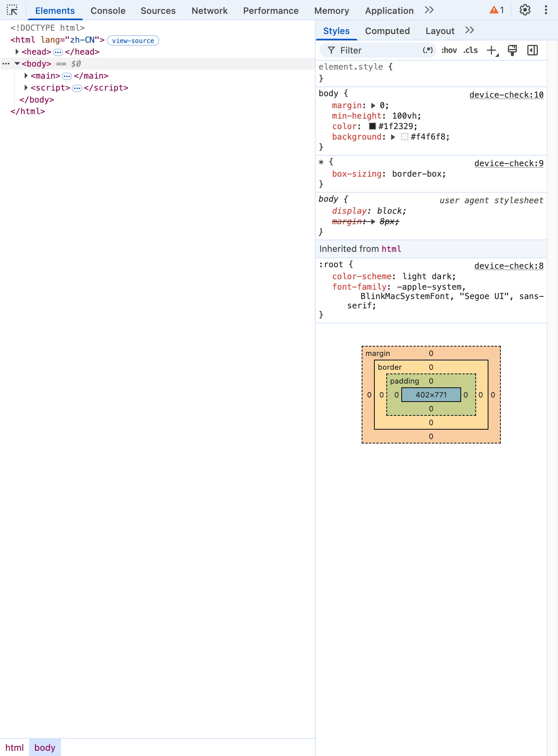Click the margin label in box model
This screenshot has height=756, width=558.
click(x=377, y=353)
